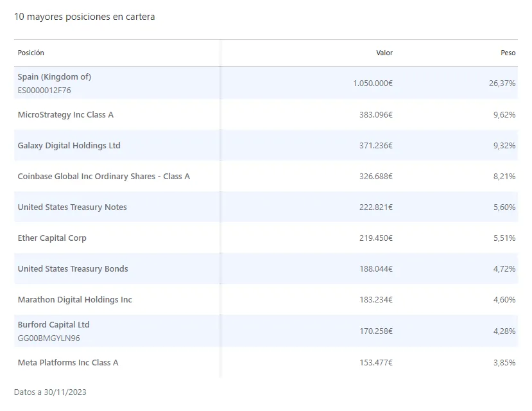The image size is (532, 411).
Task: Open the Spain (Kingdom of) position
Action: pos(55,77)
